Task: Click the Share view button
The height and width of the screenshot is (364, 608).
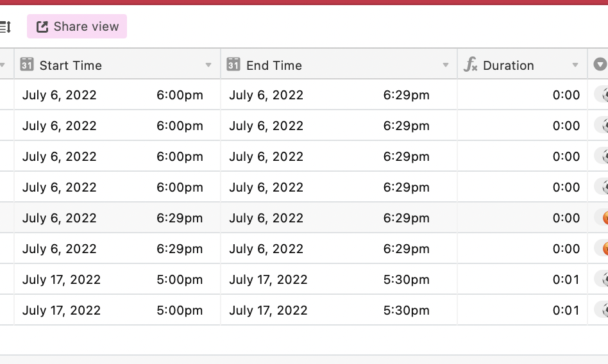Action: pos(77,26)
